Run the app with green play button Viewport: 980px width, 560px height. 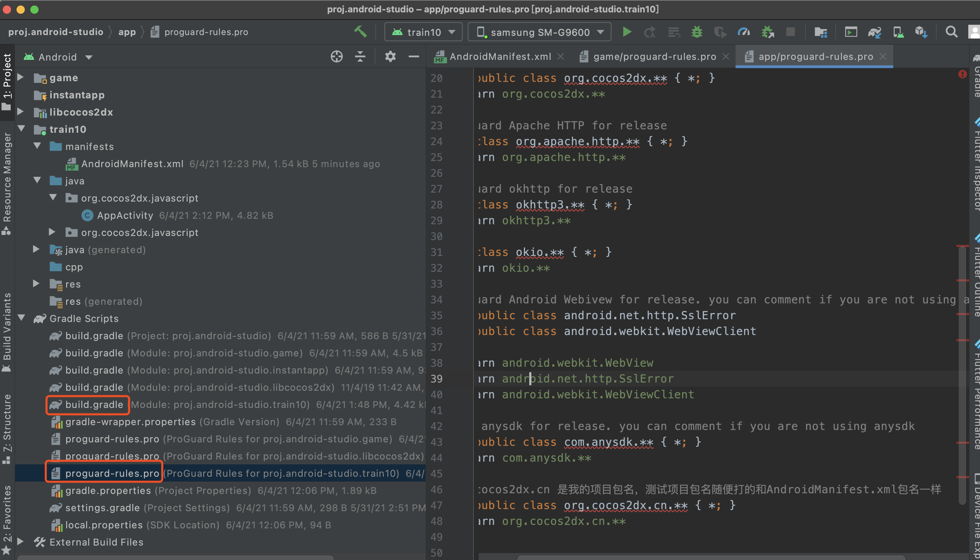pos(627,32)
